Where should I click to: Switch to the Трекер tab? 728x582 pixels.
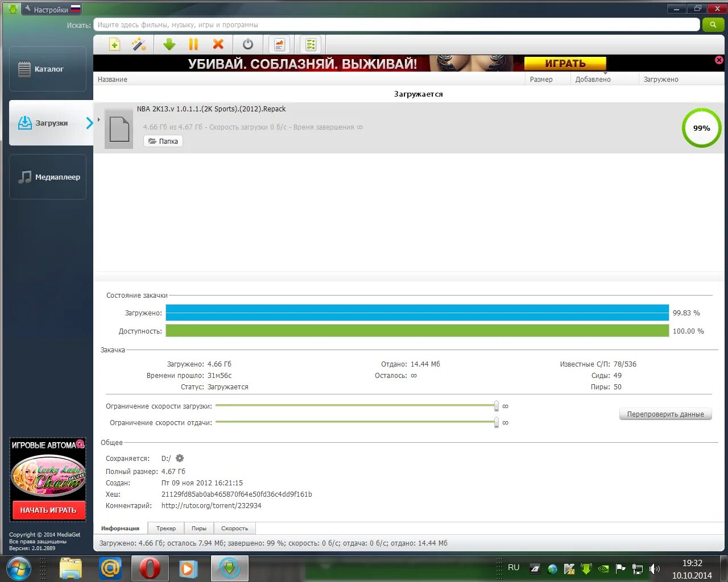tap(166, 528)
